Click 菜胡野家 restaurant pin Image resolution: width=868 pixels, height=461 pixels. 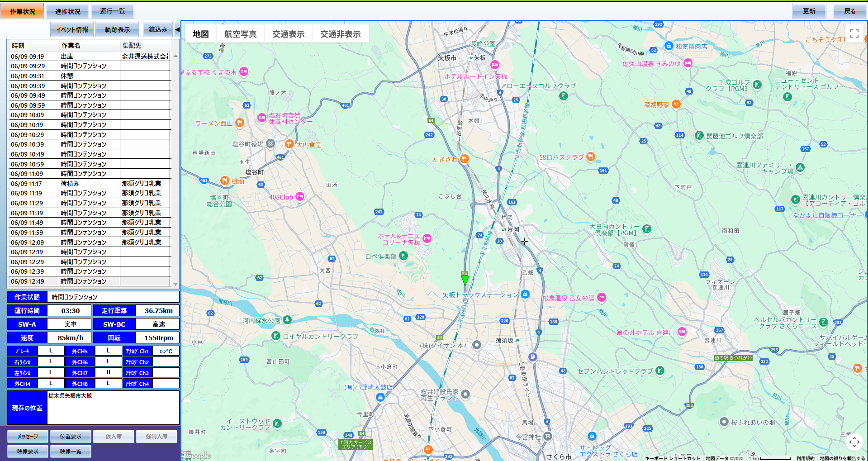[x=676, y=104]
